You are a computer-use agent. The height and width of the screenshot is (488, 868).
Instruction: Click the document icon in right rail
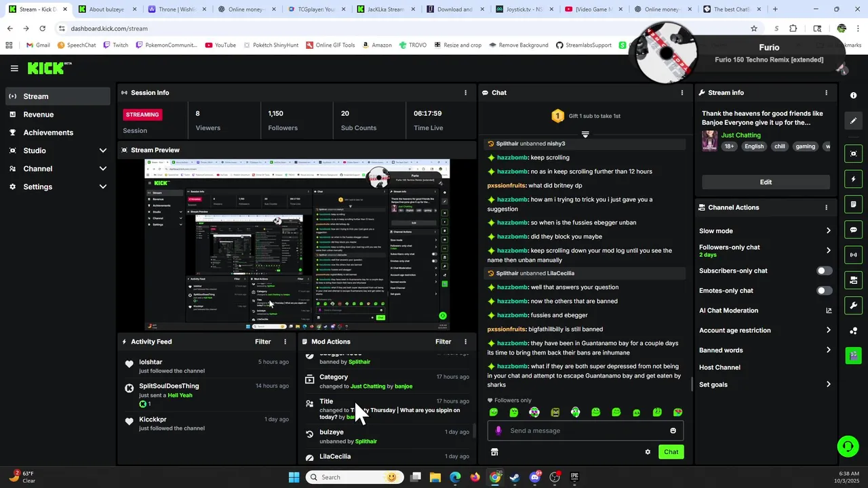click(853, 204)
